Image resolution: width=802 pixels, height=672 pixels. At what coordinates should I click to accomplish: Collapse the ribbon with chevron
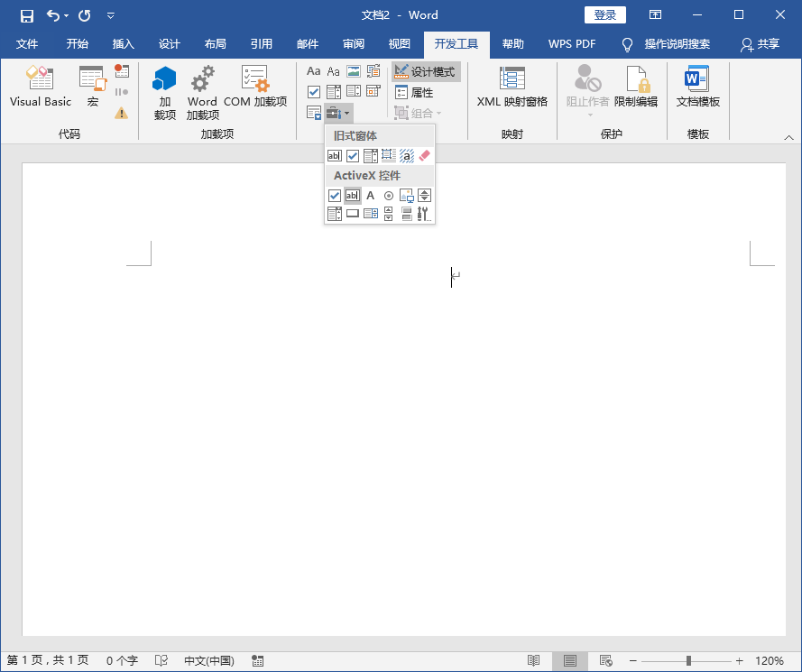pyautogui.click(x=788, y=137)
